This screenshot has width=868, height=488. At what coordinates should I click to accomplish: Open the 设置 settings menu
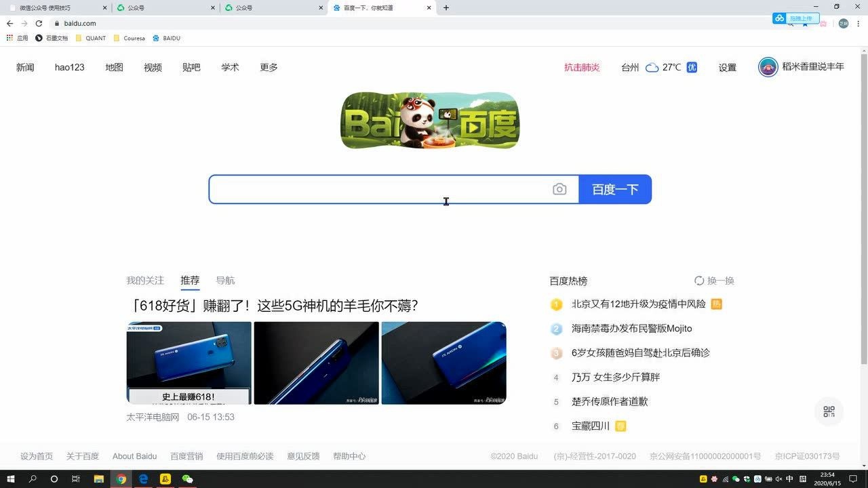click(728, 67)
